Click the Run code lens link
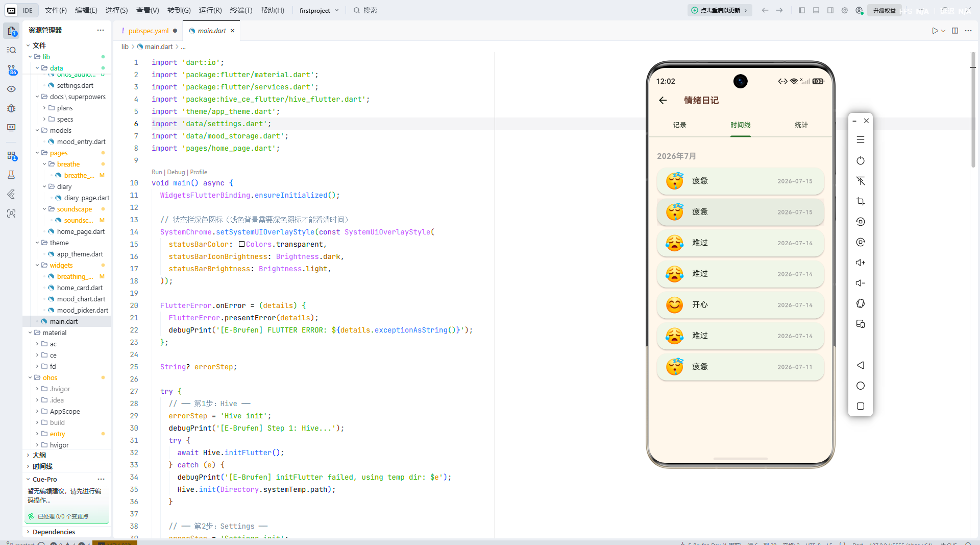This screenshot has width=980, height=545. 157,172
